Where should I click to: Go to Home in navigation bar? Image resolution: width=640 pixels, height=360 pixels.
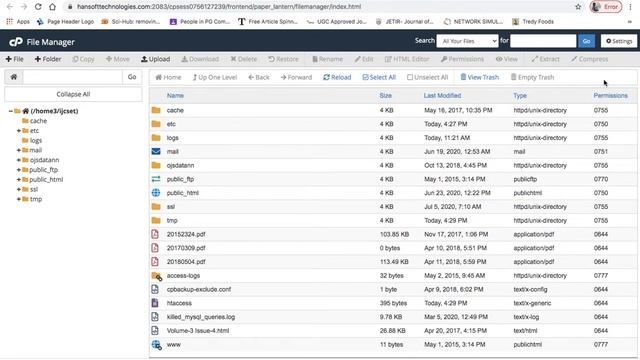168,77
